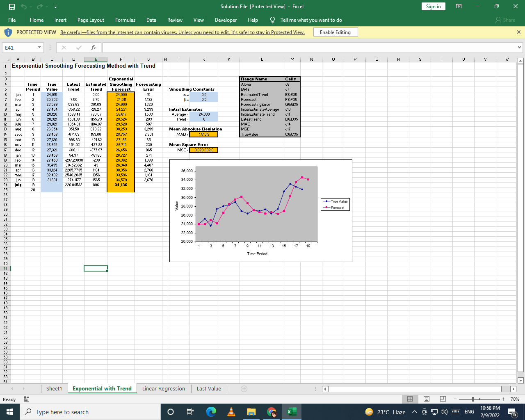Open the Linear Regression sheet tab

pos(164,388)
